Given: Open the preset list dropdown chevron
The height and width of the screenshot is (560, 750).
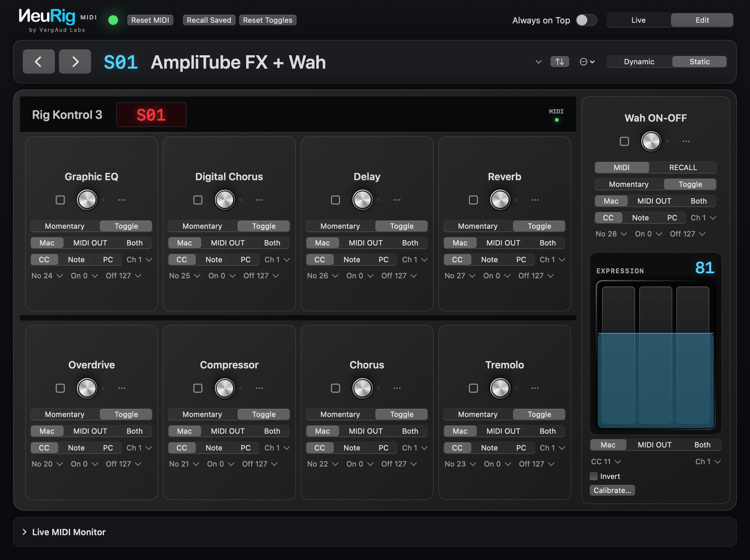Looking at the screenshot, I should pos(538,62).
